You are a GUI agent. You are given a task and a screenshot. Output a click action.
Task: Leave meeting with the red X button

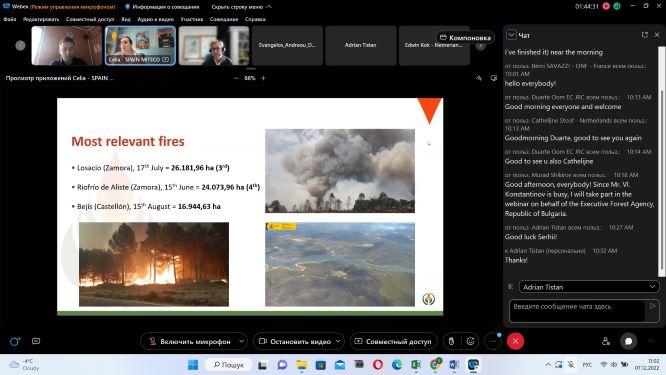tap(515, 341)
